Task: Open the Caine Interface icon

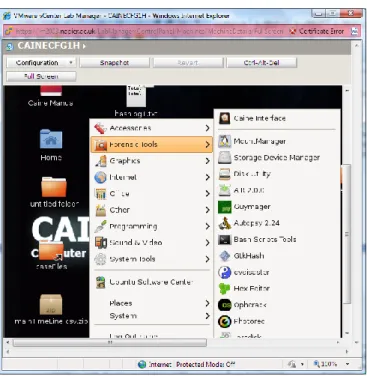Action: (x=225, y=118)
